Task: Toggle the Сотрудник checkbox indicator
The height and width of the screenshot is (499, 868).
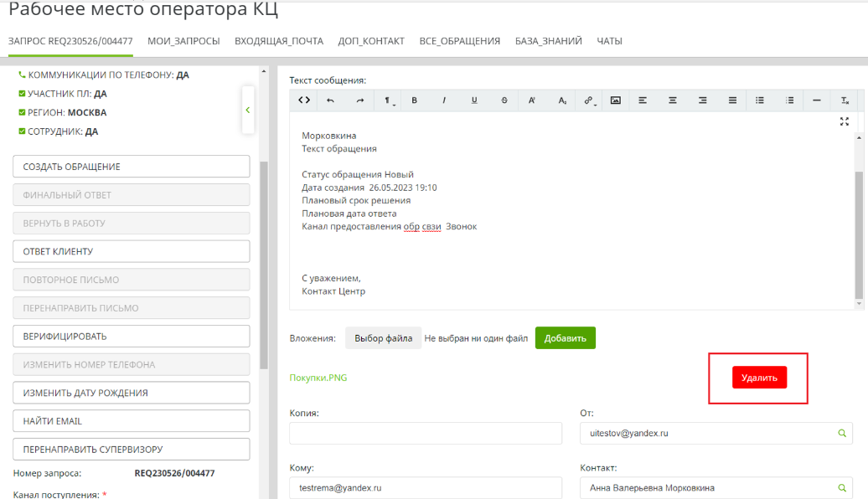Action: pos(22,131)
